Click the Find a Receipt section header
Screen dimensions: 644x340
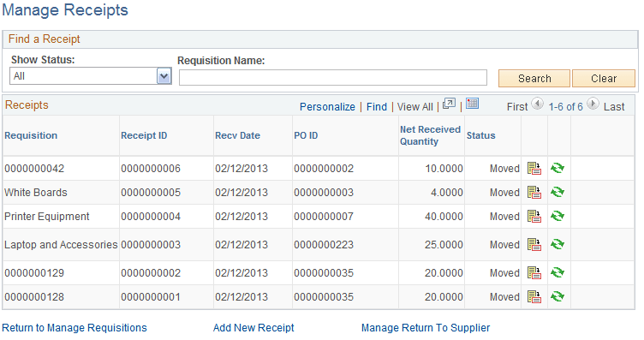[x=44, y=39]
